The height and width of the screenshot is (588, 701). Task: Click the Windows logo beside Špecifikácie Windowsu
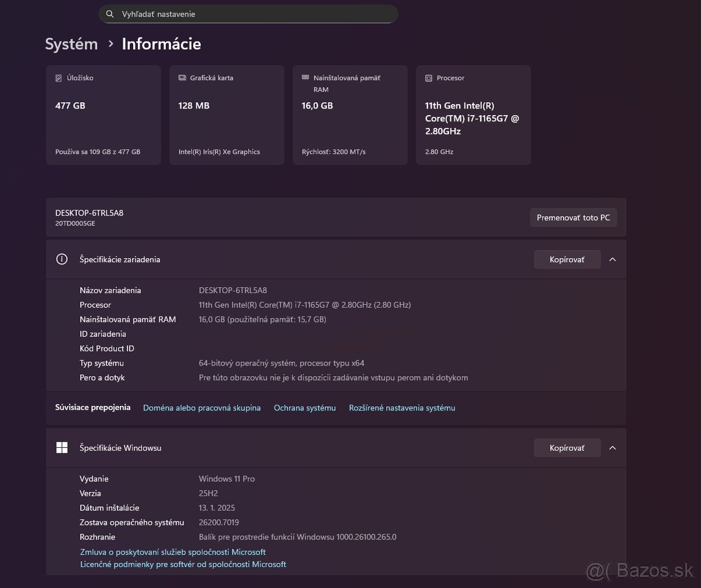(61, 447)
